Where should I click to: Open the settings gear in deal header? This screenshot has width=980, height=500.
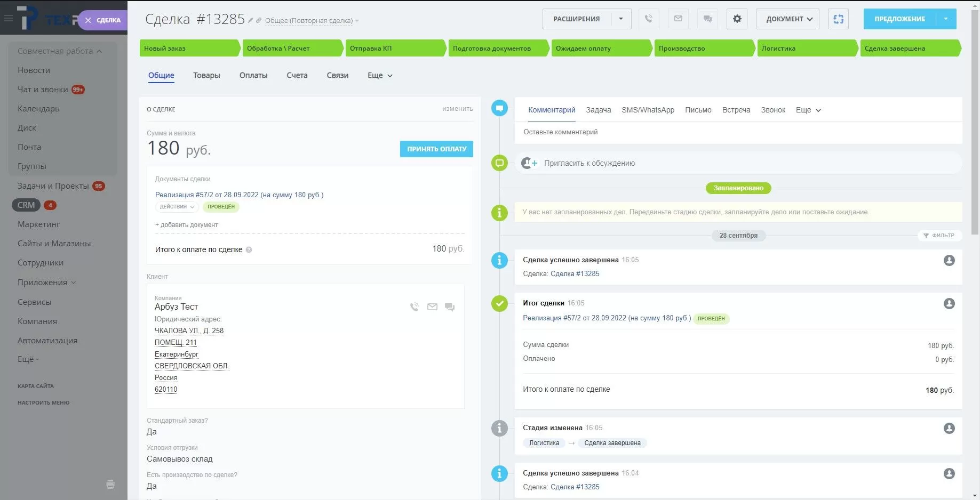737,19
